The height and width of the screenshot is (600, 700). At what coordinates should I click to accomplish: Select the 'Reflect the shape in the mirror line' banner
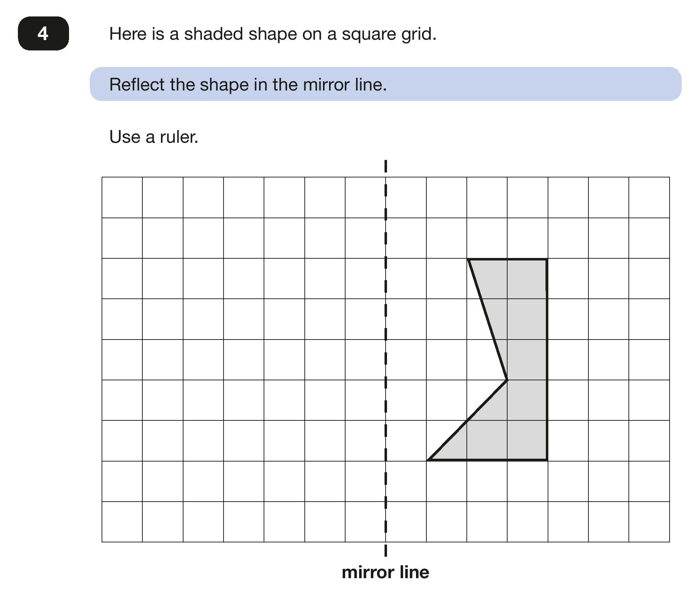(386, 84)
